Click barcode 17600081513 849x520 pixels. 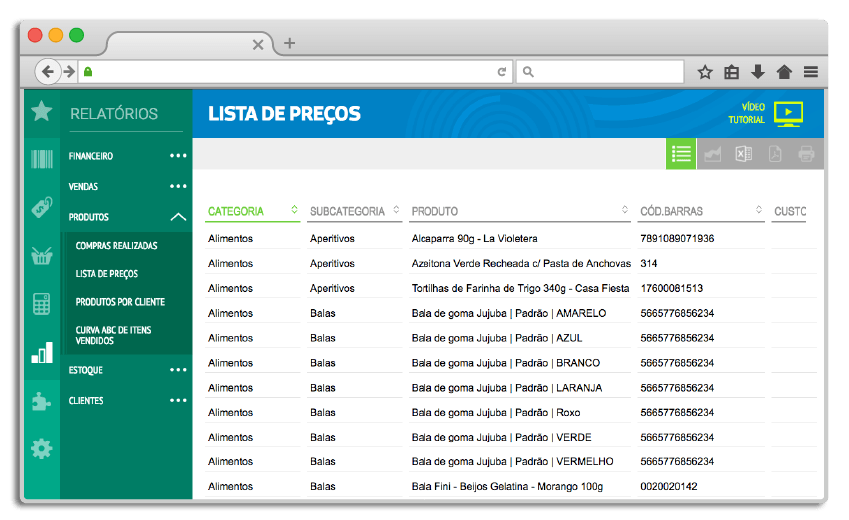pos(671,288)
